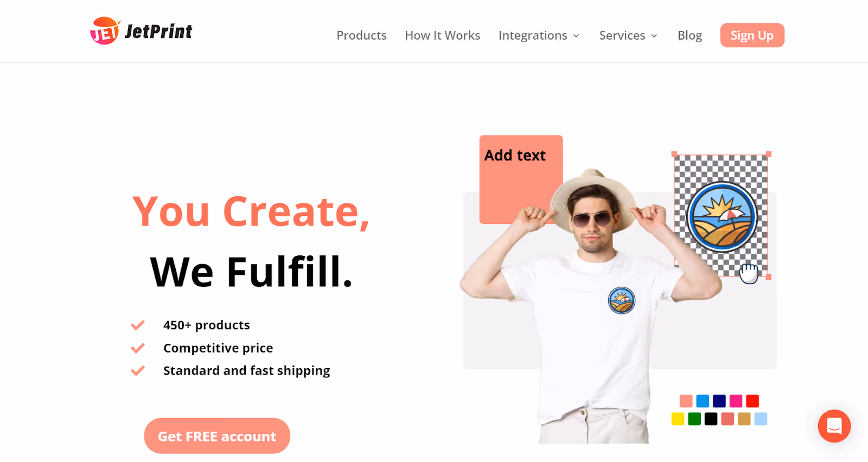
Task: Click the small badge on the t-shirt
Action: coord(622,300)
